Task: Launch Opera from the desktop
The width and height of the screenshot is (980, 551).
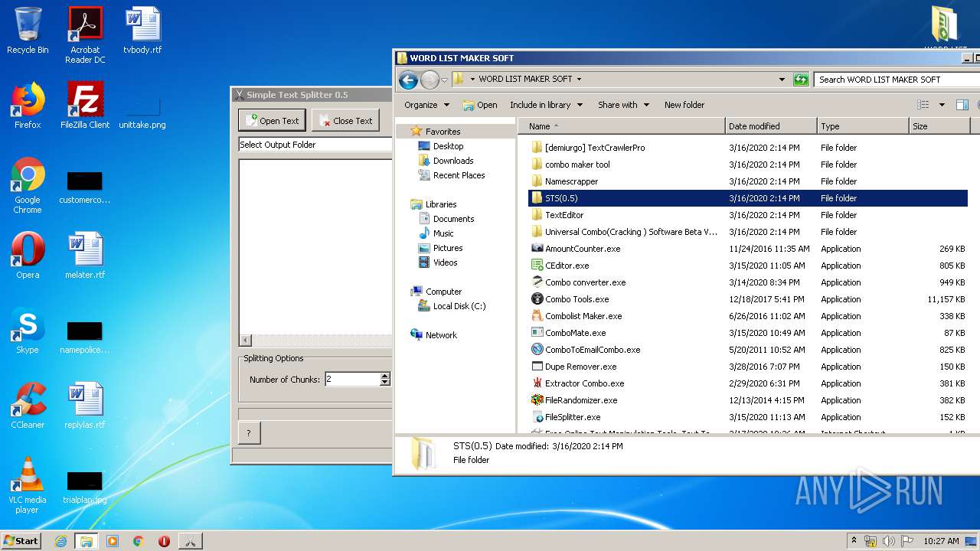Action: click(x=28, y=256)
